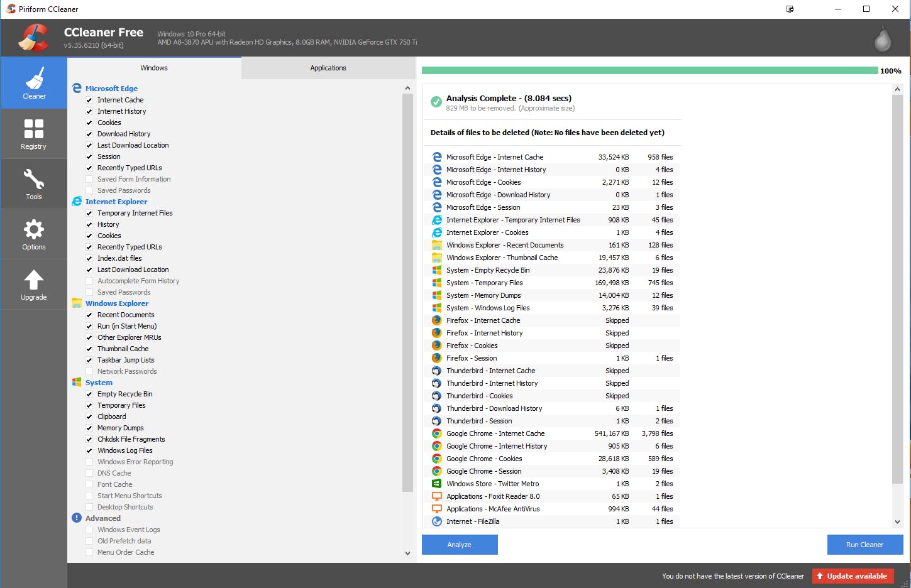Switch to the Applications tab
This screenshot has height=588, width=911.
pos(328,68)
